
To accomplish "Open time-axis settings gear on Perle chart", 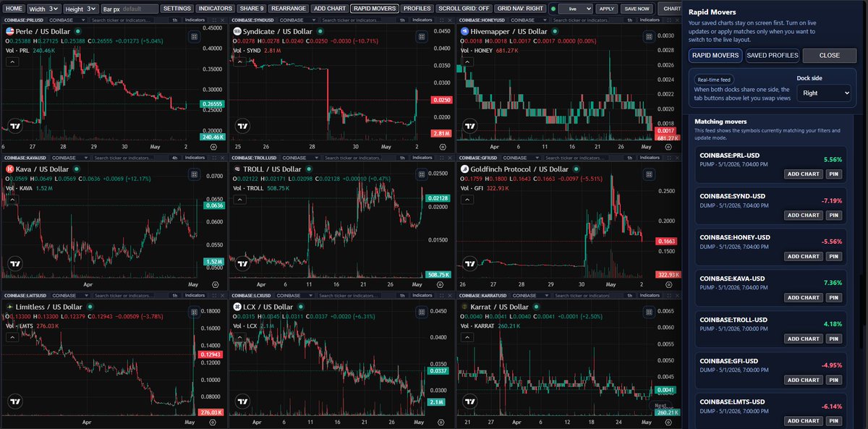I will (x=213, y=147).
